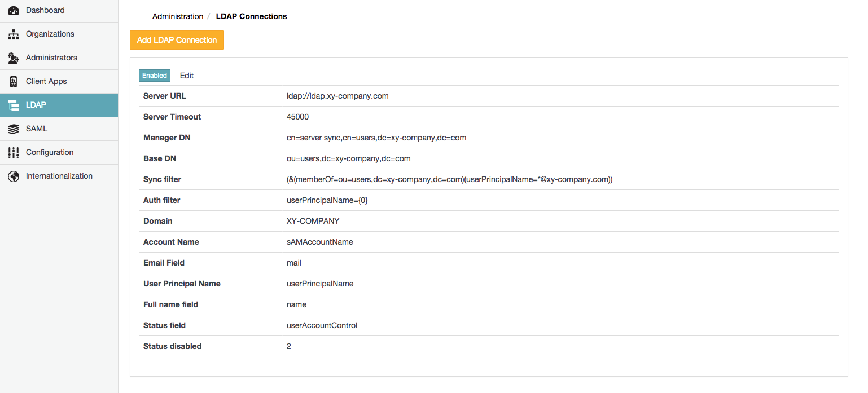
Task: Click the Internationalization globe icon
Action: (x=14, y=176)
